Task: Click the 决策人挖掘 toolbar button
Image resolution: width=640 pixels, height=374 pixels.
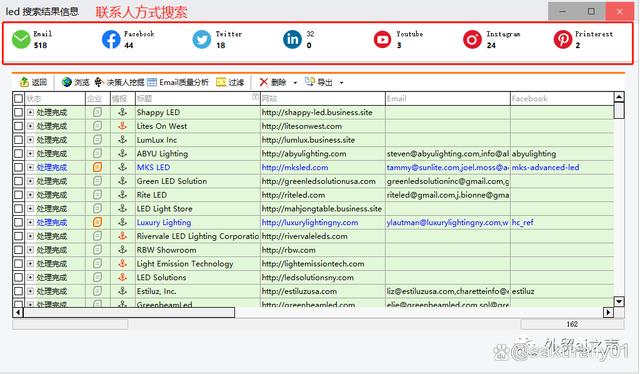Action: [119, 82]
